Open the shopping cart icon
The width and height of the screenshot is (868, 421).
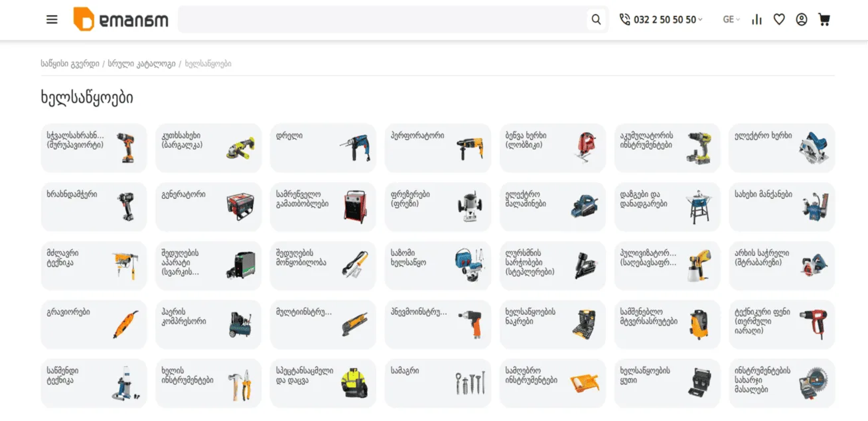click(824, 20)
